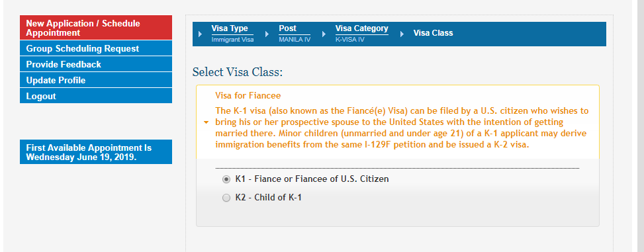The width and height of the screenshot is (644, 252).
Task: Click the Visa for Fiancee heading
Action: (x=248, y=96)
